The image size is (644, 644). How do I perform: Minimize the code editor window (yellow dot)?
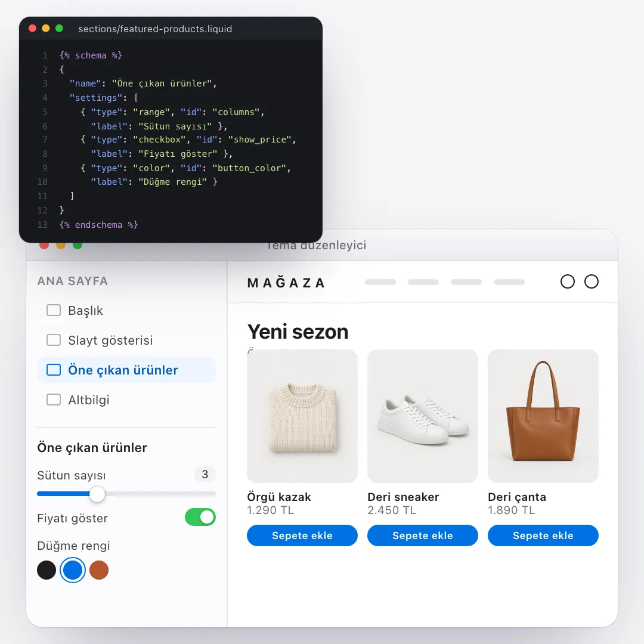[x=45, y=29]
